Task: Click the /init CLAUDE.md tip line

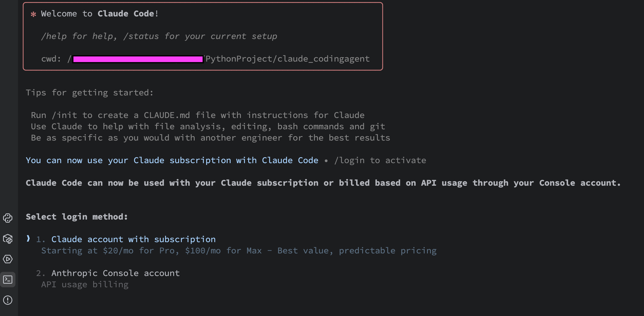Action: coord(197,115)
